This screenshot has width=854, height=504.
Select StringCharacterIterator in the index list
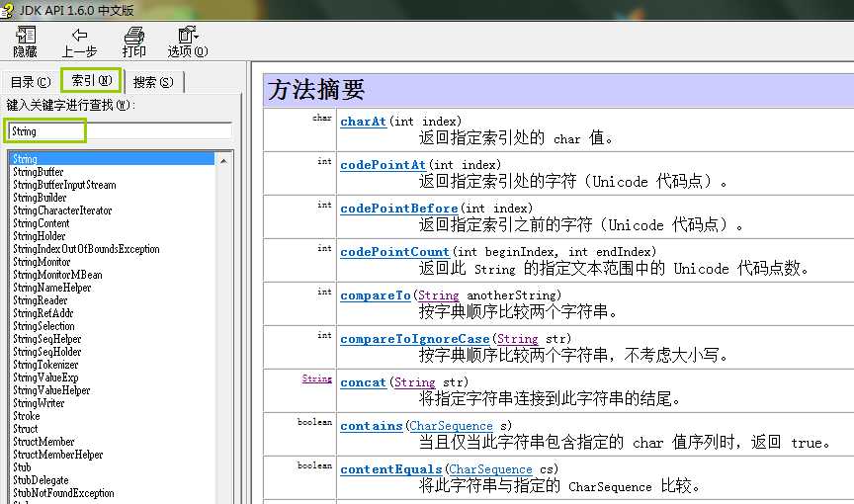point(62,210)
